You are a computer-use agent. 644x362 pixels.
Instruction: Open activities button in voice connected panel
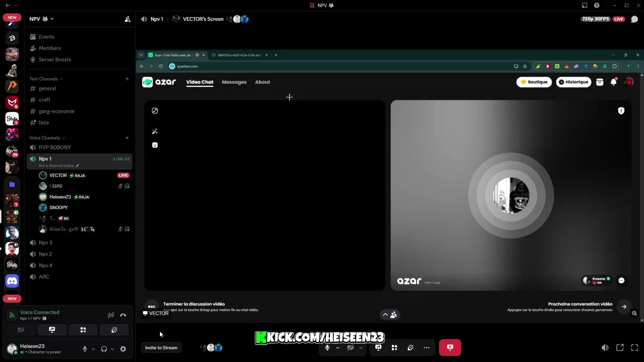click(83, 330)
